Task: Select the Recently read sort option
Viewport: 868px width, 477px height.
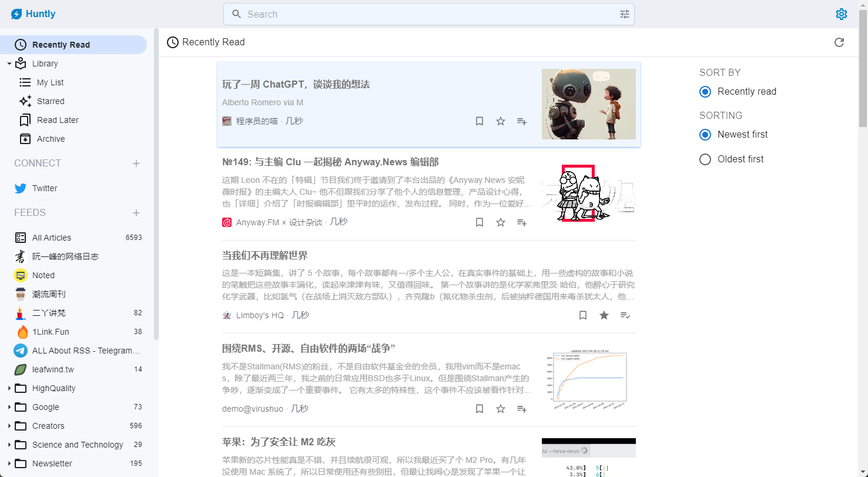Action: [x=705, y=92]
